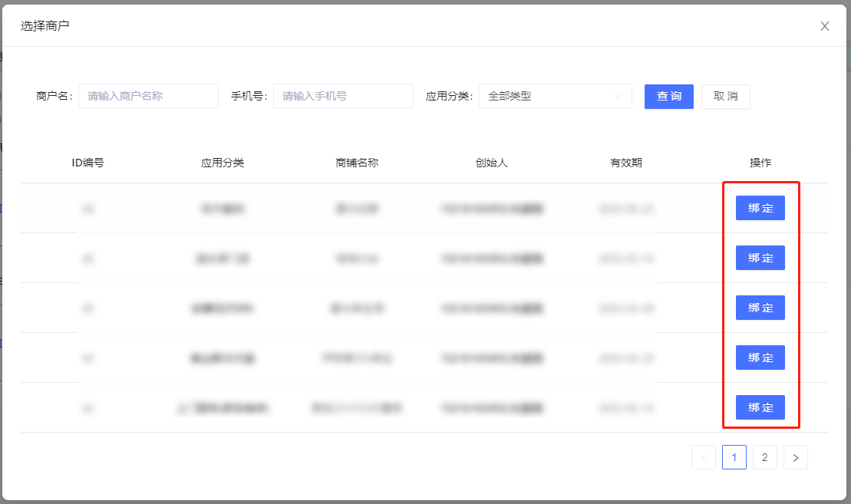Go to the next page using the arrow
Image resolution: width=851 pixels, height=504 pixels.
[x=796, y=457]
